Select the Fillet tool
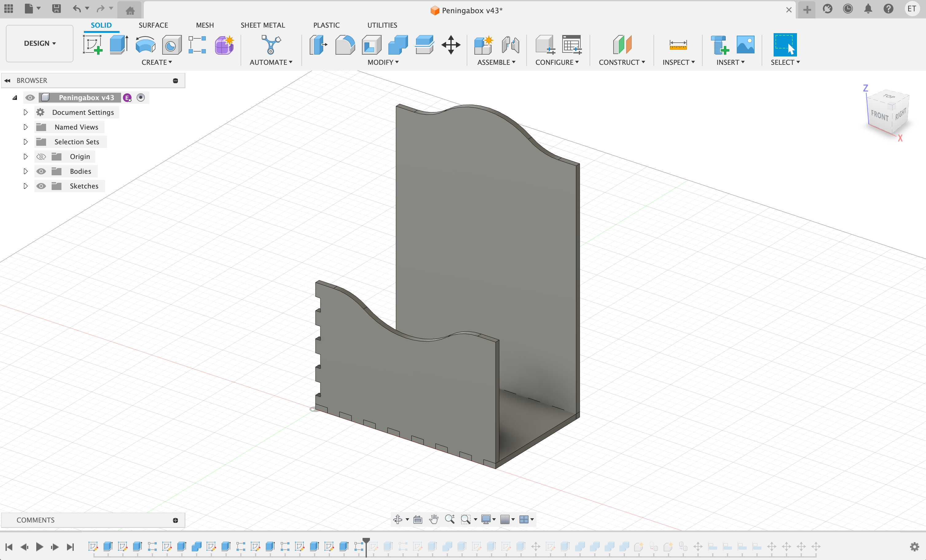This screenshot has height=560, width=926. (345, 45)
